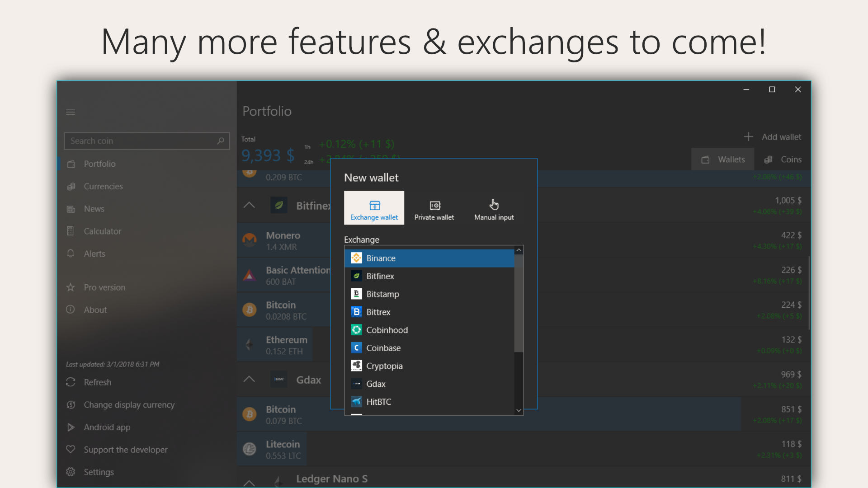Viewport: 868px width, 488px height.
Task: Select the Private wallet type
Action: coord(434,208)
